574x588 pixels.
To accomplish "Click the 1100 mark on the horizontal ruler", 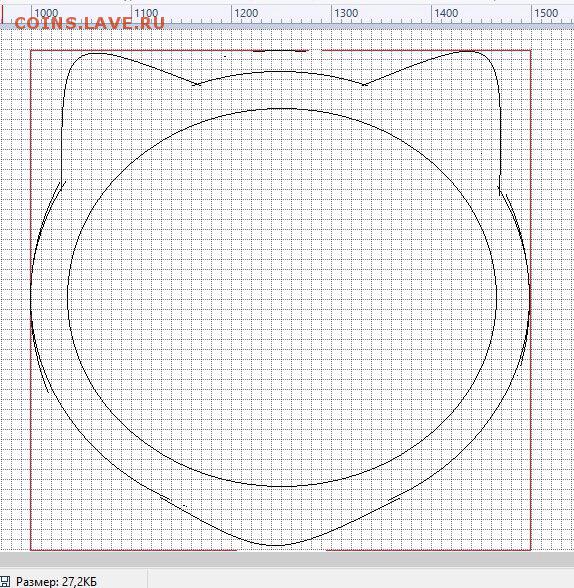I will pos(146,13).
